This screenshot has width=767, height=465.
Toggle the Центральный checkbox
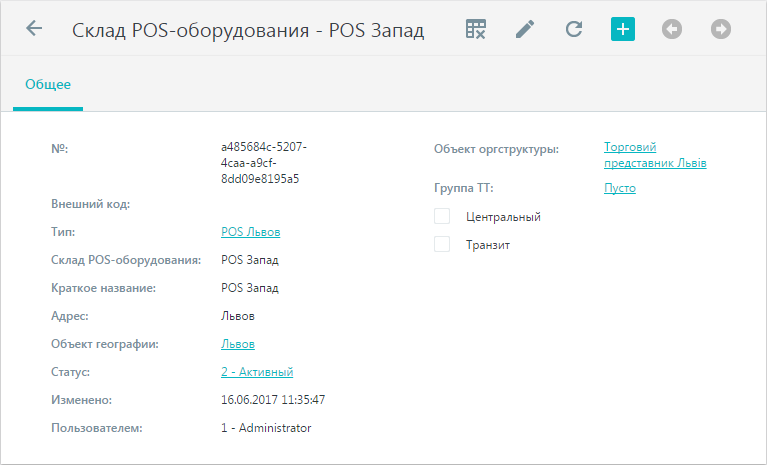[442, 216]
